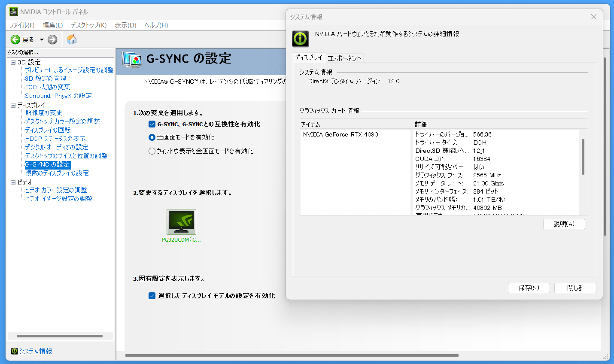This screenshot has height=364, width=614.
Task: Open the ディスプレイの回転 tree item
Action: click(x=48, y=130)
